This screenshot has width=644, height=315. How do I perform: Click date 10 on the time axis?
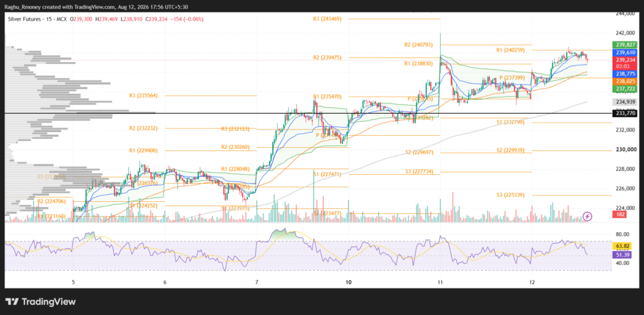tap(348, 282)
